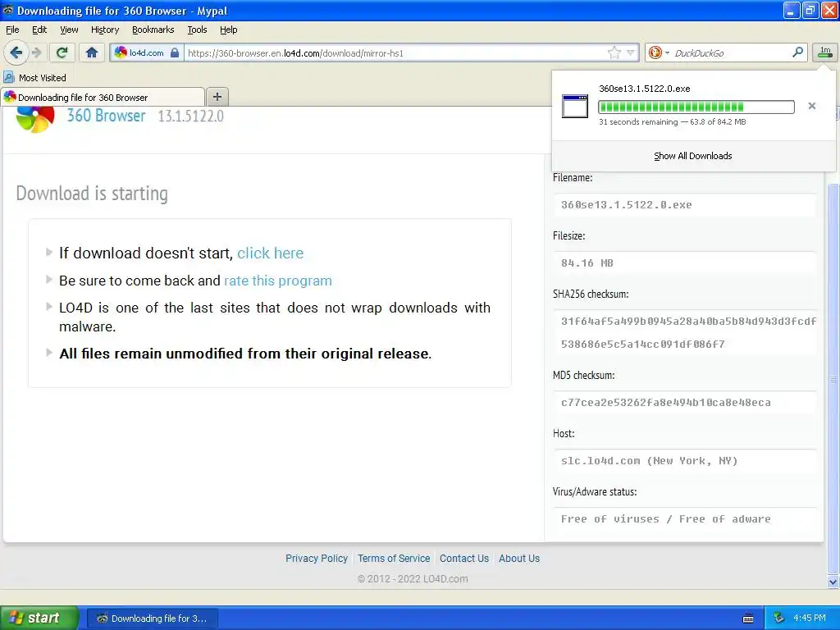The height and width of the screenshot is (630, 840).
Task: Open the About Us link
Action: click(519, 558)
